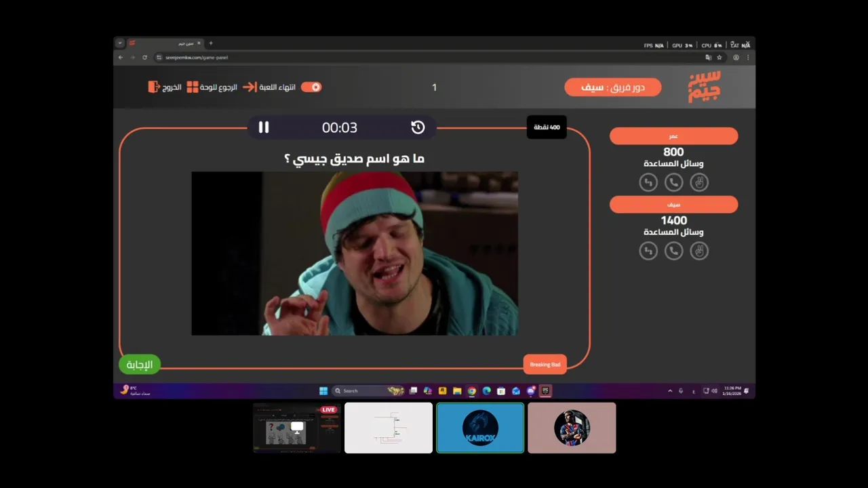Click the سين جيم site logo
The image size is (868, 488).
705,87
